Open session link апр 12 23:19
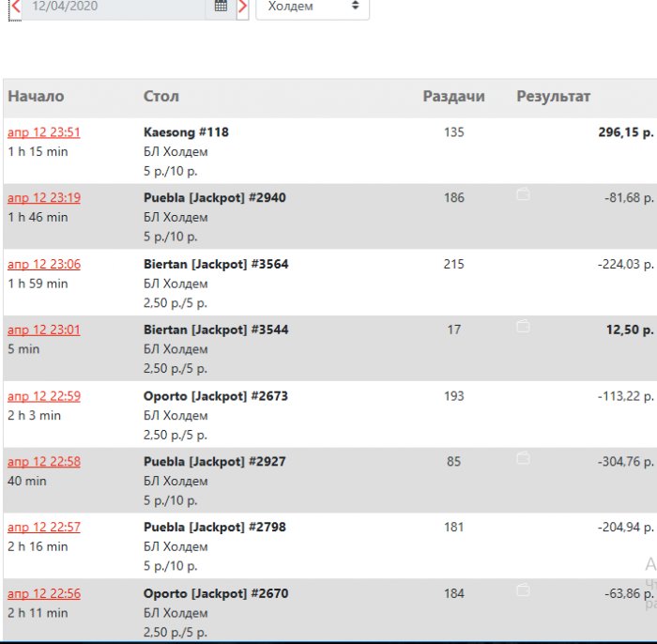The height and width of the screenshot is (644, 657). 44,198
